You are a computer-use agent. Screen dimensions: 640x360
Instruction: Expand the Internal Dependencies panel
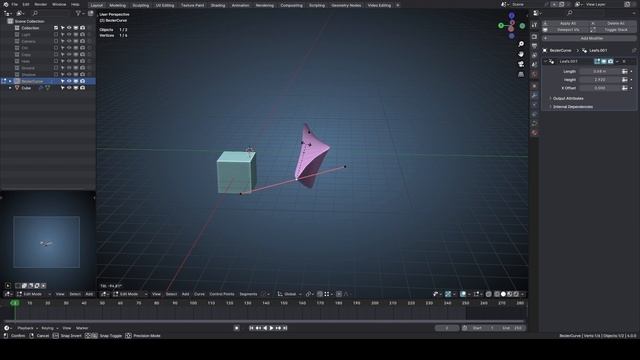tap(573, 107)
